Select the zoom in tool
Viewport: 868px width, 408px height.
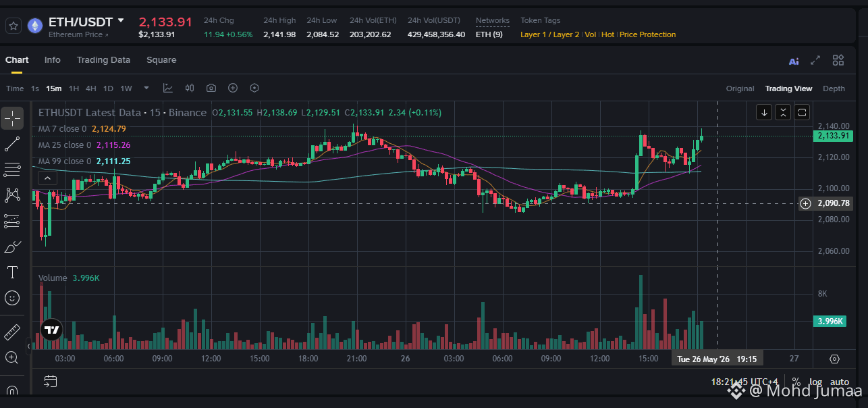click(12, 357)
